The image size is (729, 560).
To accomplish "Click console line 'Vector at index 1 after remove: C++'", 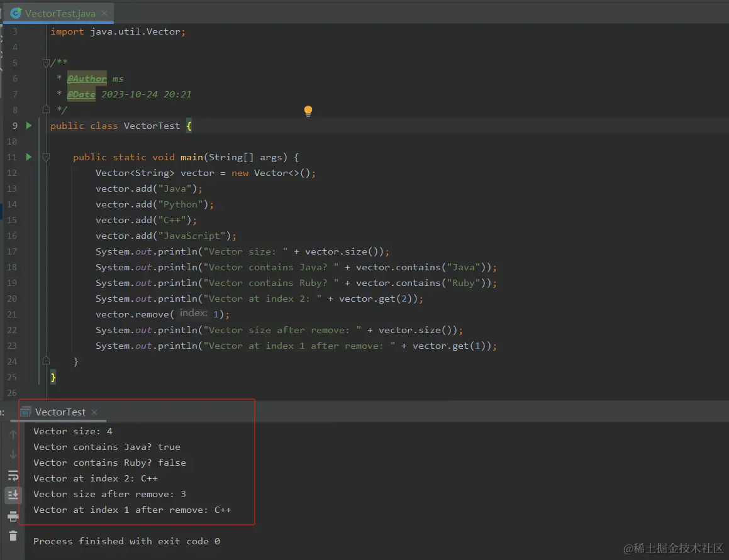I will click(x=132, y=510).
